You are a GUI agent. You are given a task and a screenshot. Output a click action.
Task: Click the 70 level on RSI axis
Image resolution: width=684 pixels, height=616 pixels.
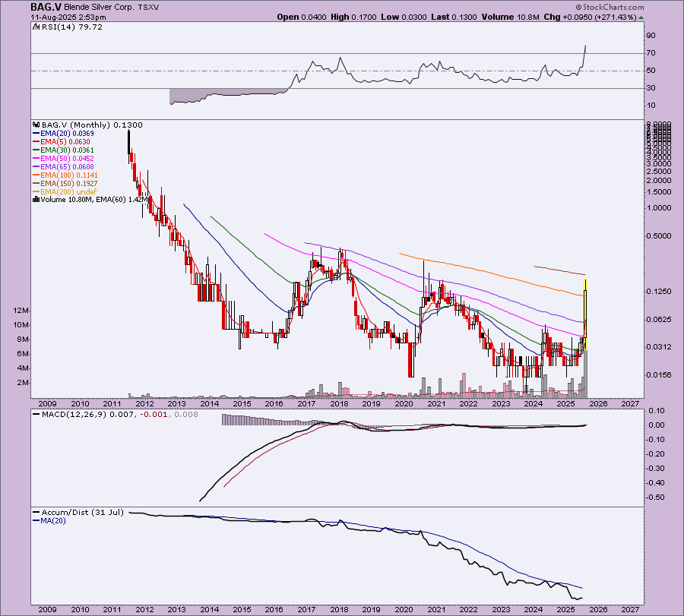(651, 53)
